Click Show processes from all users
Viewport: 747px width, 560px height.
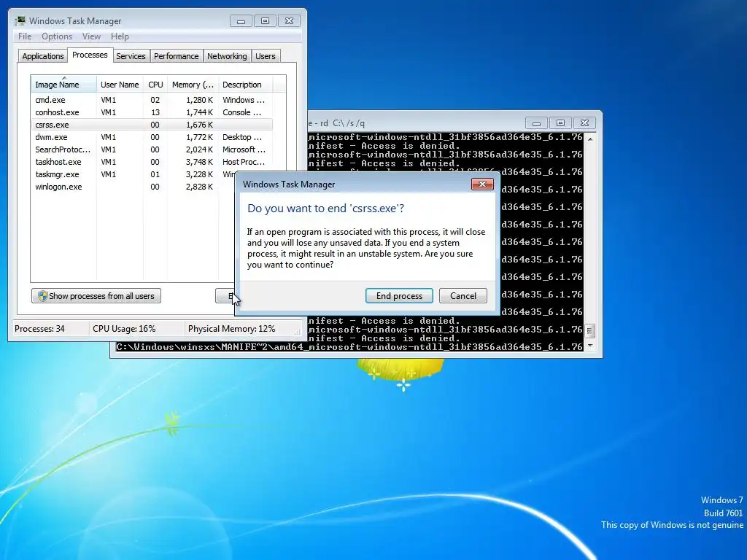coord(96,296)
